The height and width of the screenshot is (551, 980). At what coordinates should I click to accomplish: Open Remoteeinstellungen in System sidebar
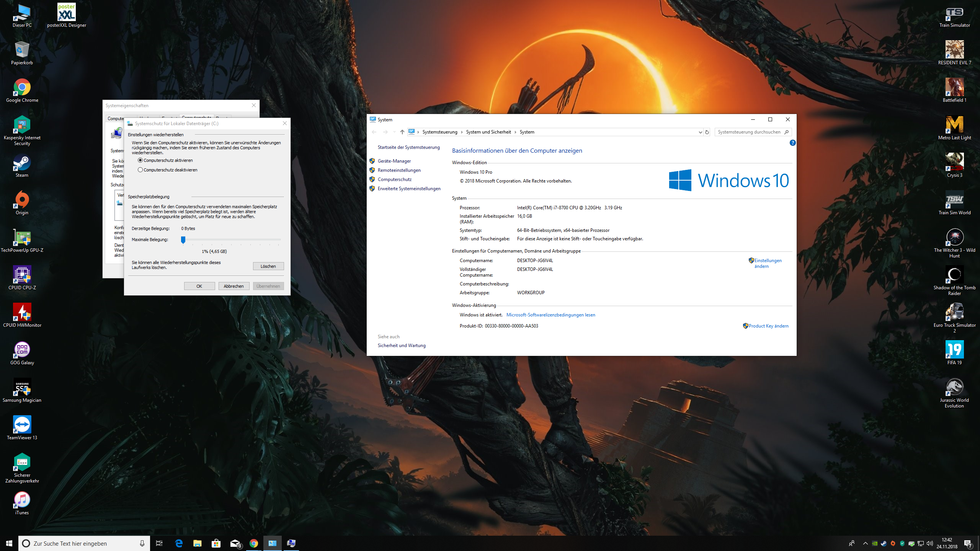pos(399,170)
